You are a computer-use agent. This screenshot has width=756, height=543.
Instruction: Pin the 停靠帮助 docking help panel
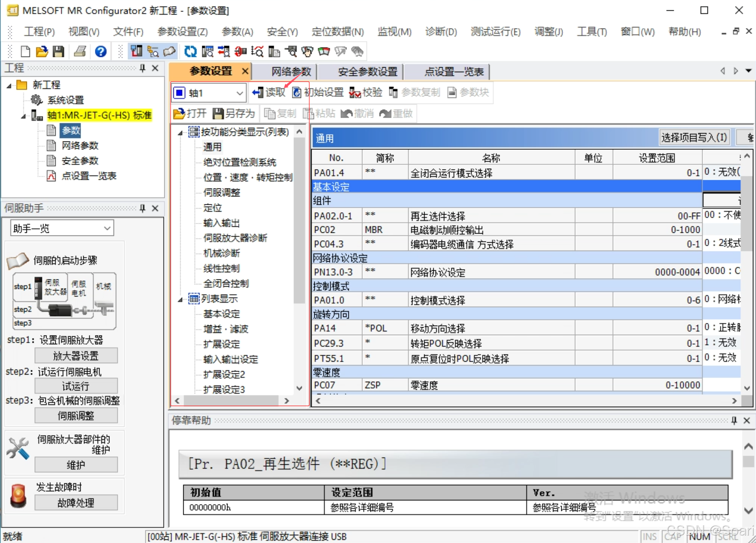tap(734, 420)
